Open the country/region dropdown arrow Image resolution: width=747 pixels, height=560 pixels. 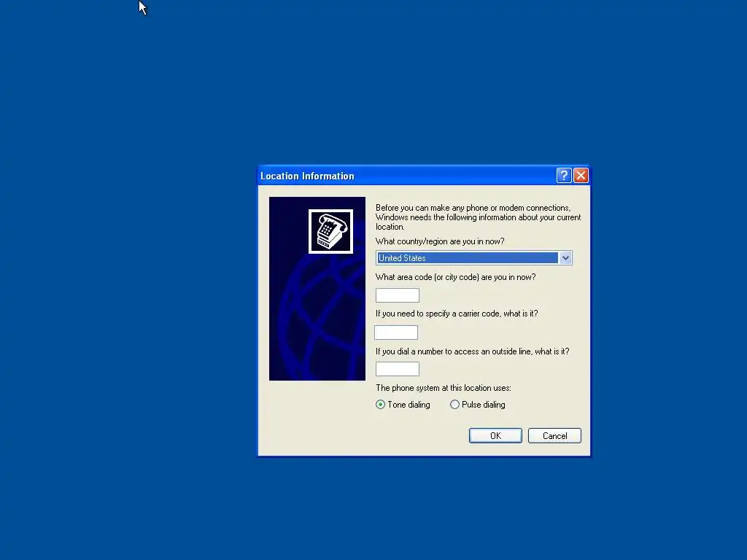pos(565,258)
